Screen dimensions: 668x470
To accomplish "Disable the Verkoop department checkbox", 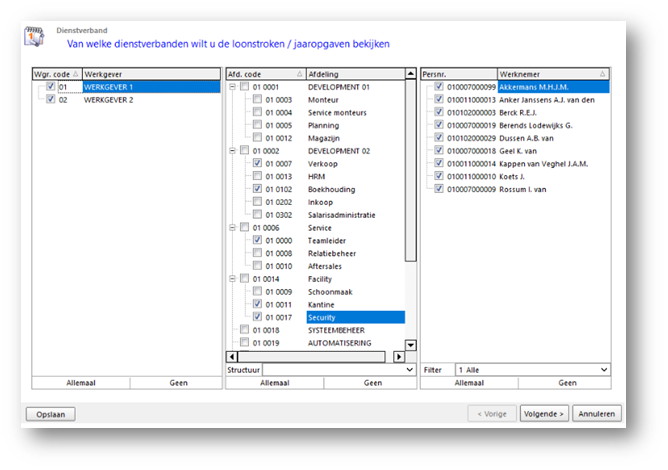I will [x=257, y=163].
